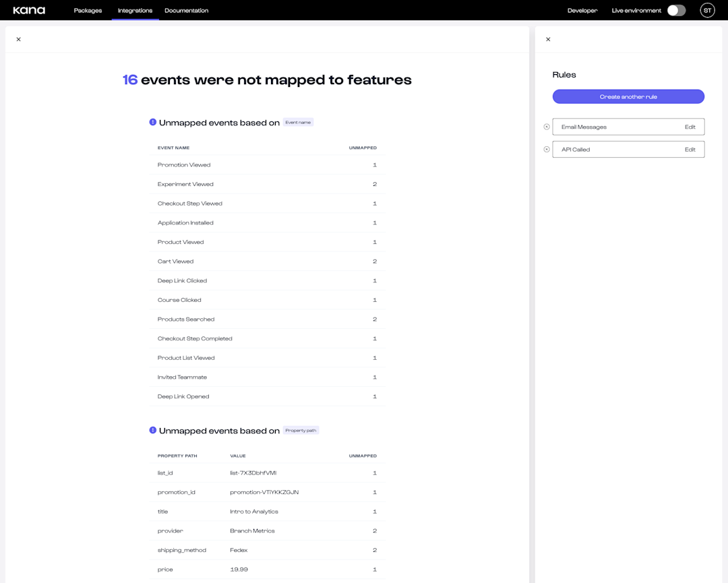This screenshot has width=728, height=583.
Task: Edit the Email Messages rule
Action: (690, 127)
